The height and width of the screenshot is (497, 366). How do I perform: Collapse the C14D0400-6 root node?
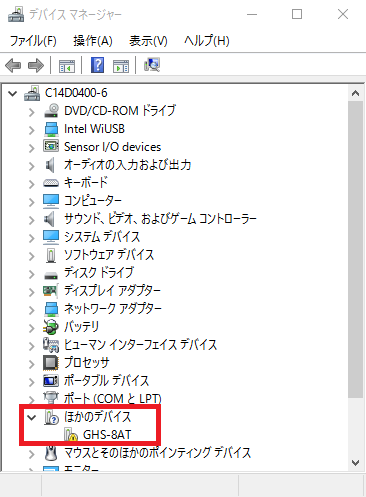13,93
